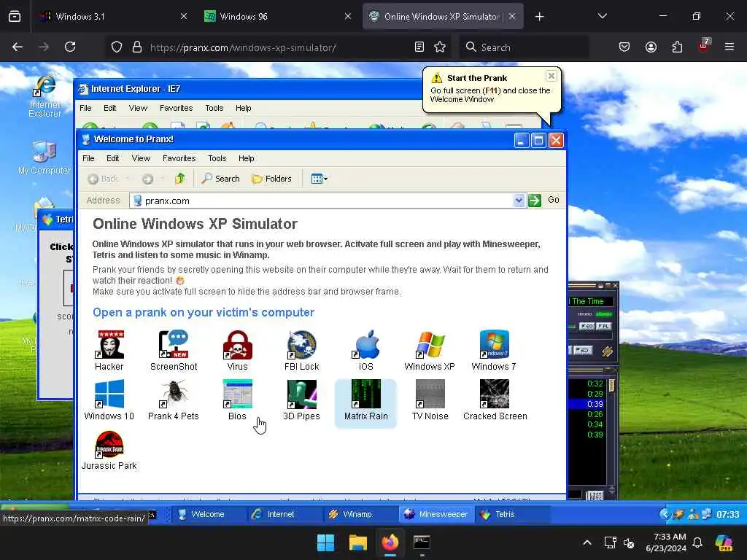Toggle Firefox reader view icon

[x=419, y=47]
